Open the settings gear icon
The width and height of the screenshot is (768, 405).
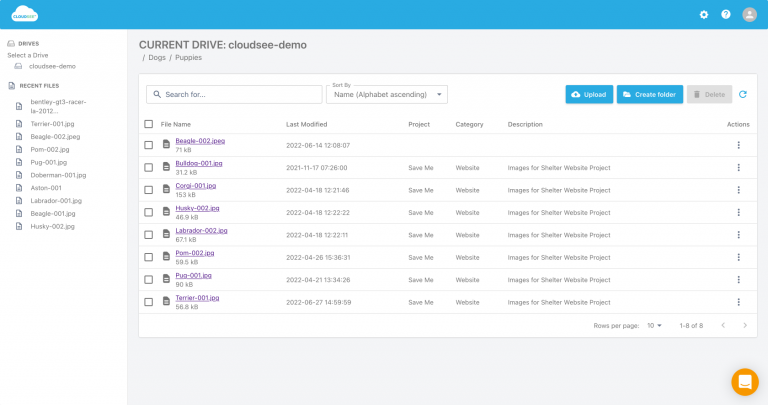click(704, 15)
